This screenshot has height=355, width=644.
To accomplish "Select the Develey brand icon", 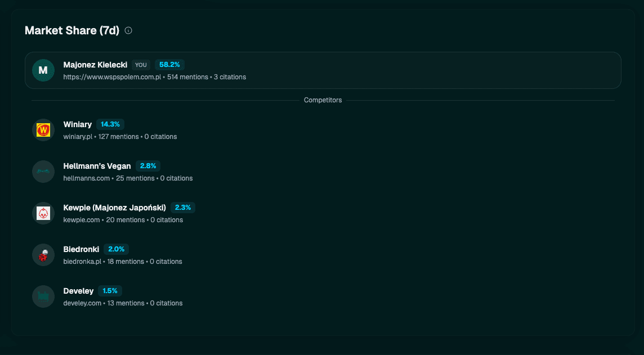I will pos(43,296).
